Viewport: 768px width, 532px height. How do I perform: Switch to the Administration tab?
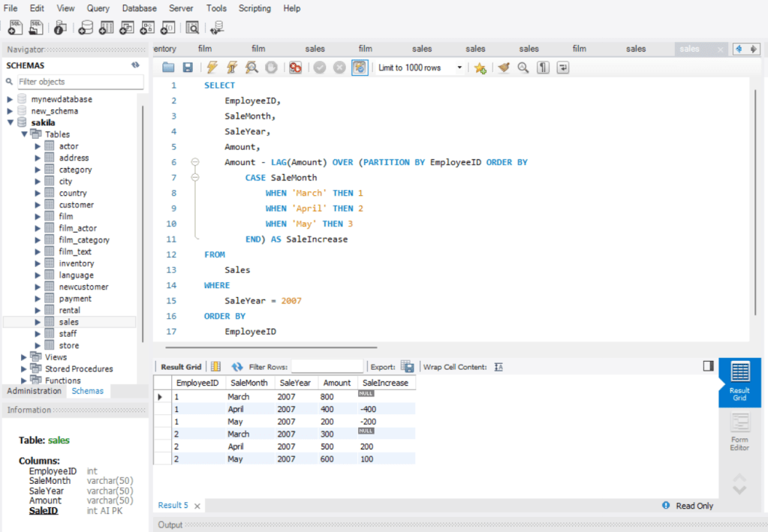pyautogui.click(x=35, y=391)
